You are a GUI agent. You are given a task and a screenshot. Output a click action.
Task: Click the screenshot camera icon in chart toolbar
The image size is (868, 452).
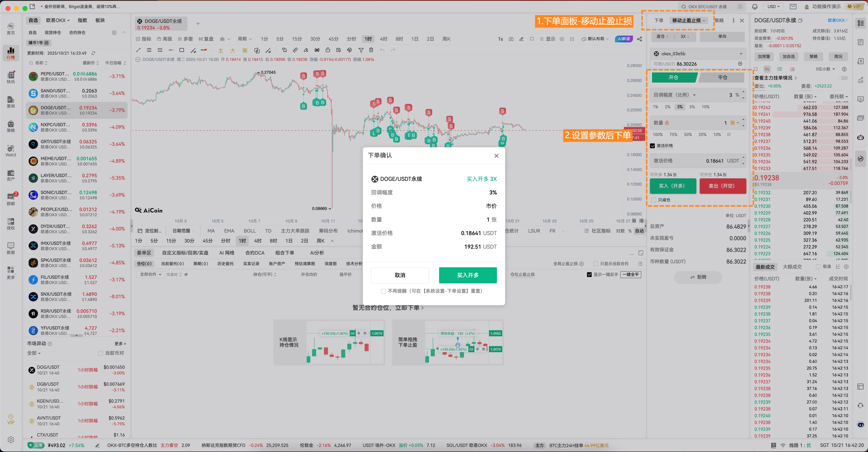click(x=511, y=39)
